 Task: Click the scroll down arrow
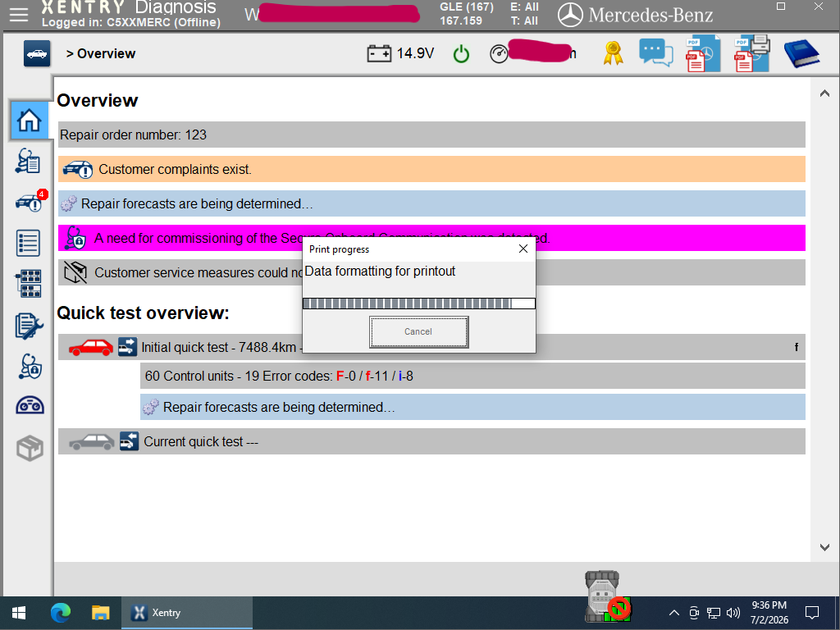click(x=824, y=547)
